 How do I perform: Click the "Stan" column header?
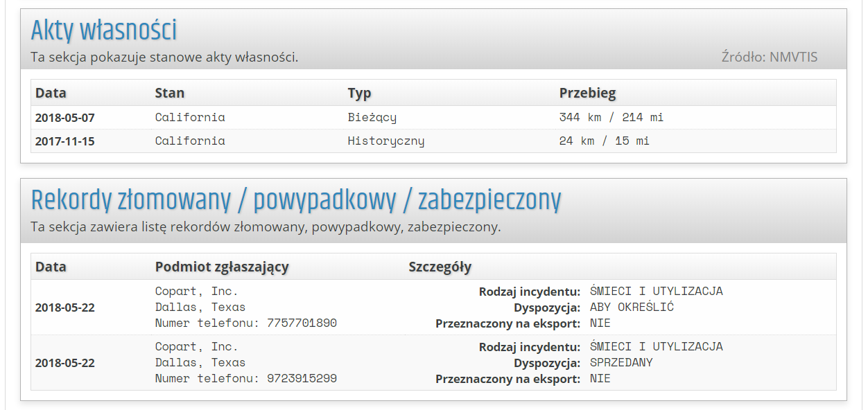tap(170, 93)
